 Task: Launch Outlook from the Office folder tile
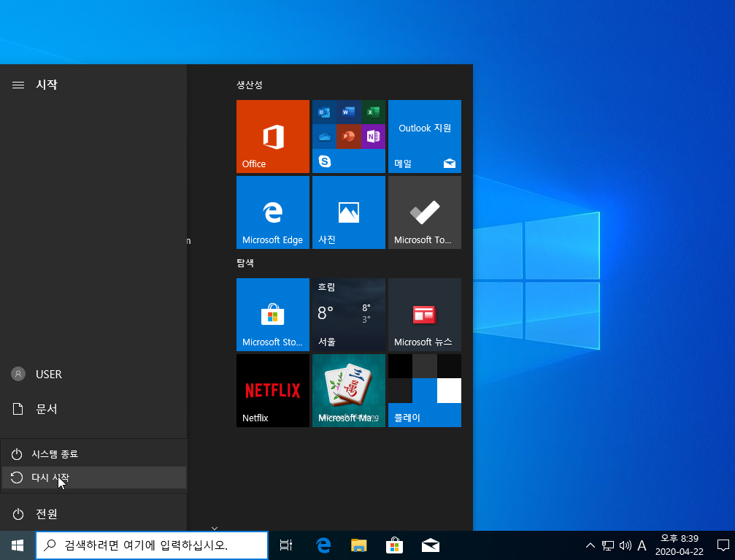[324, 112]
